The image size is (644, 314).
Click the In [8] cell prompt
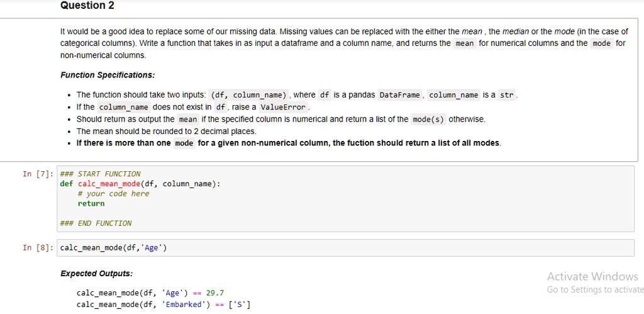click(37, 247)
